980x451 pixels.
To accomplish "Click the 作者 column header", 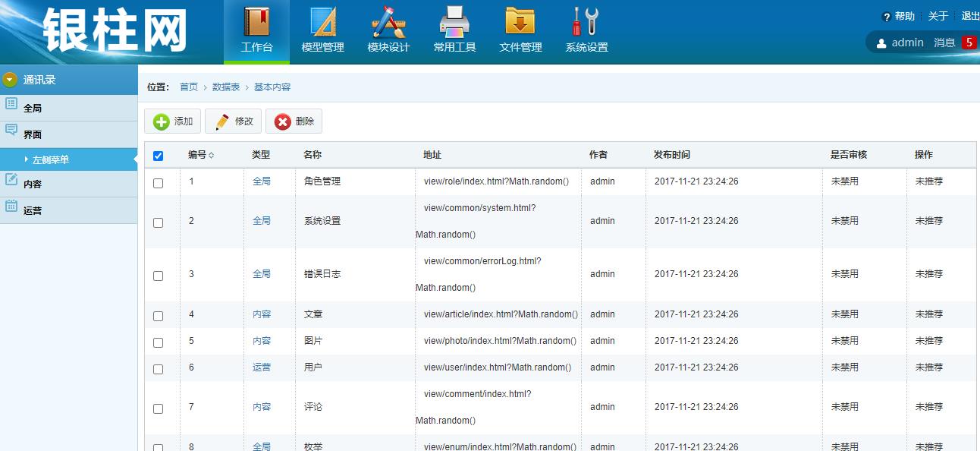I will point(598,155).
